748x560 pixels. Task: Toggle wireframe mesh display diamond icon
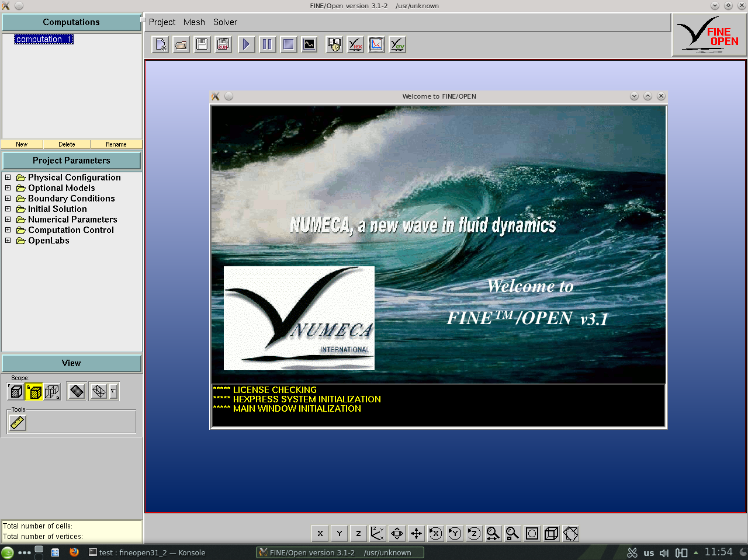99,391
